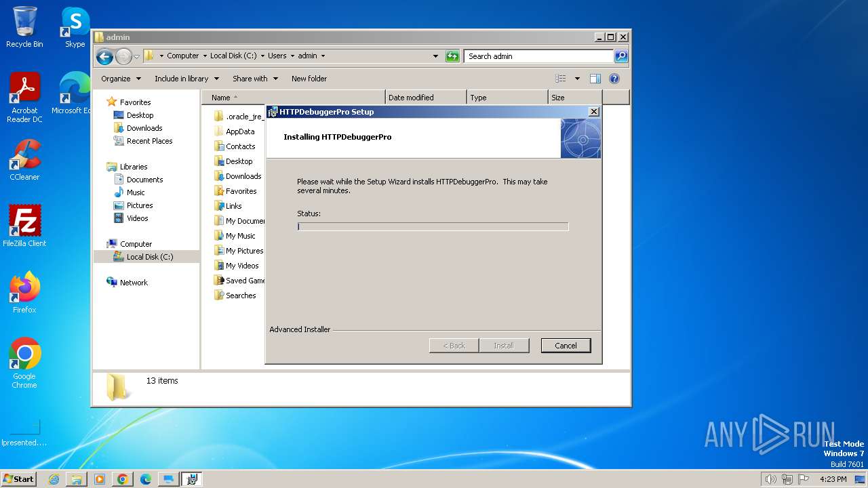Open Windows Media Player taskbar icon
Screen dimensions: 868x488
[100, 479]
